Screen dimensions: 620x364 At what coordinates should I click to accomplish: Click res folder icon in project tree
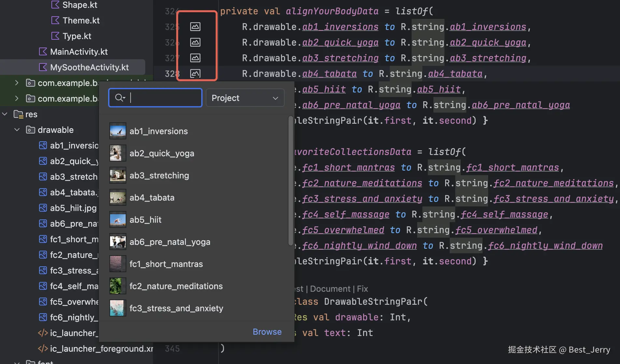(x=18, y=114)
